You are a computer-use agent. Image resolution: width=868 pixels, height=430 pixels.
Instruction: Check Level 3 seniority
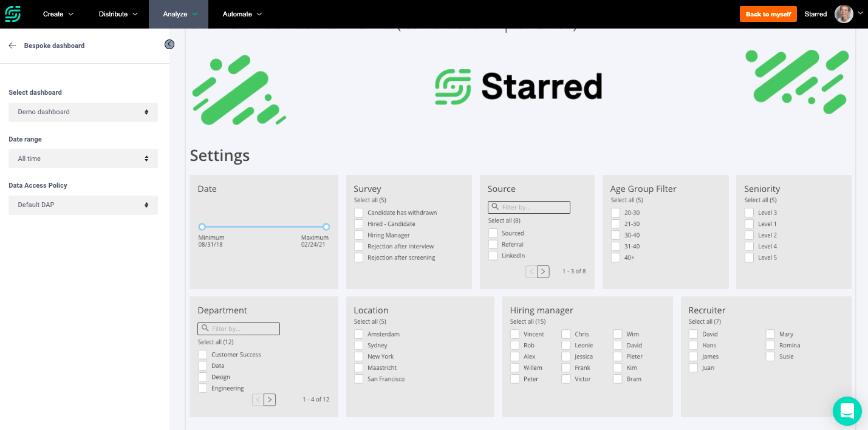click(x=750, y=213)
